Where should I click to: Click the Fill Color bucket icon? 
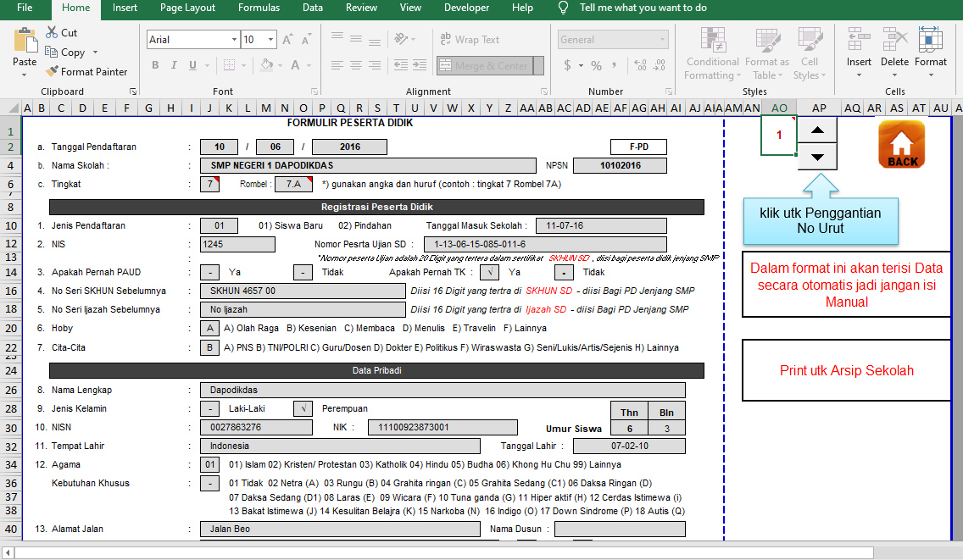tap(266, 65)
